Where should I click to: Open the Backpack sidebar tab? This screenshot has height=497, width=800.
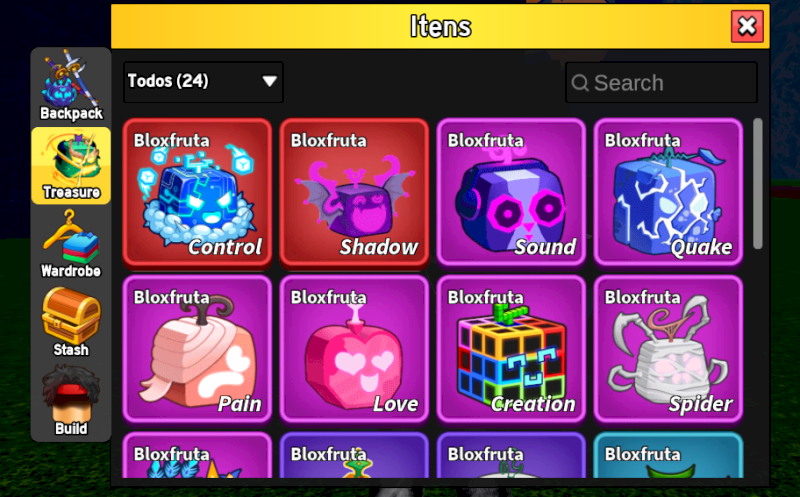71,86
